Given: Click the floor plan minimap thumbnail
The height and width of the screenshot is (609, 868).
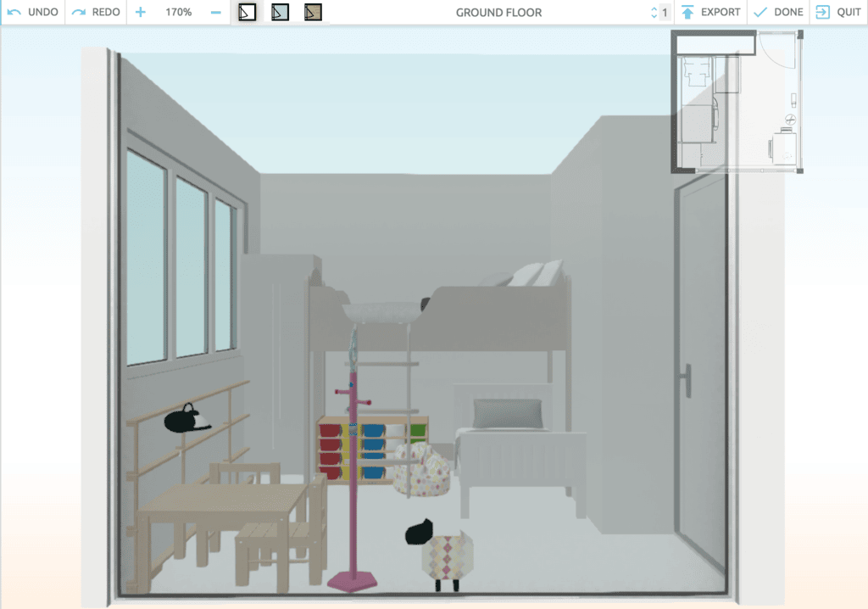Looking at the screenshot, I should (x=736, y=102).
